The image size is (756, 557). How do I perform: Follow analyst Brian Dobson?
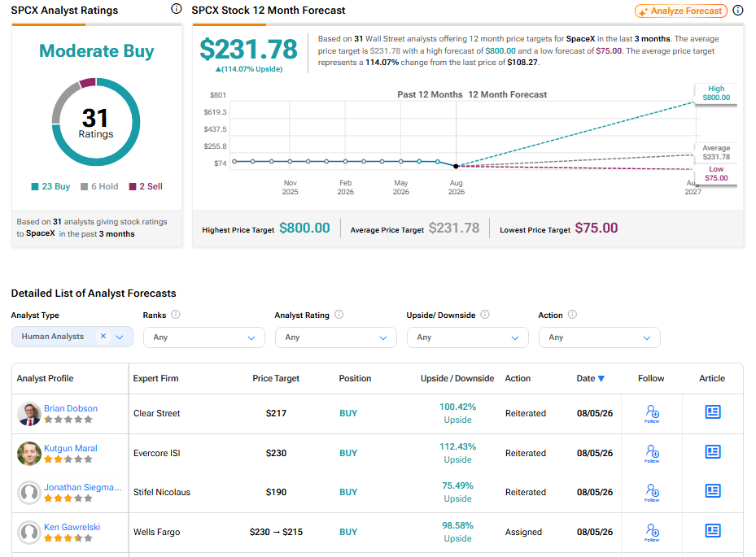(x=652, y=413)
